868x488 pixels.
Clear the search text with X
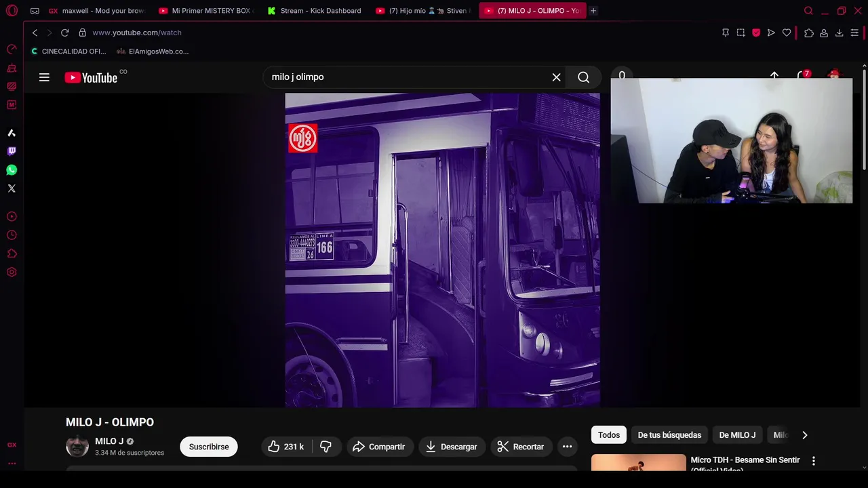[x=556, y=77]
